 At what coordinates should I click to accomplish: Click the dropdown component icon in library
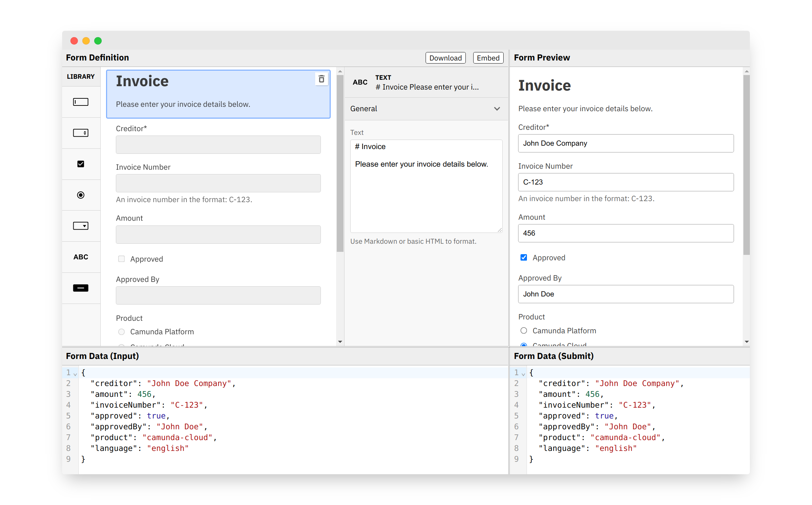point(81,226)
